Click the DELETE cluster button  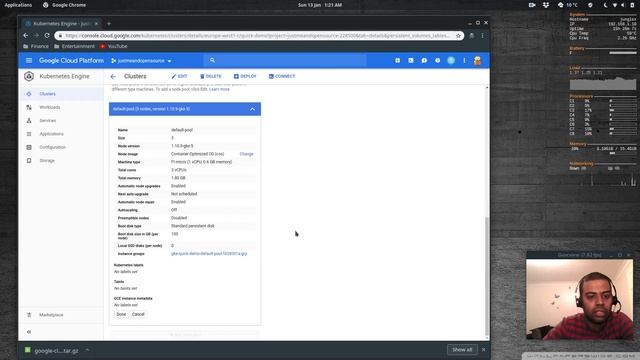point(211,76)
